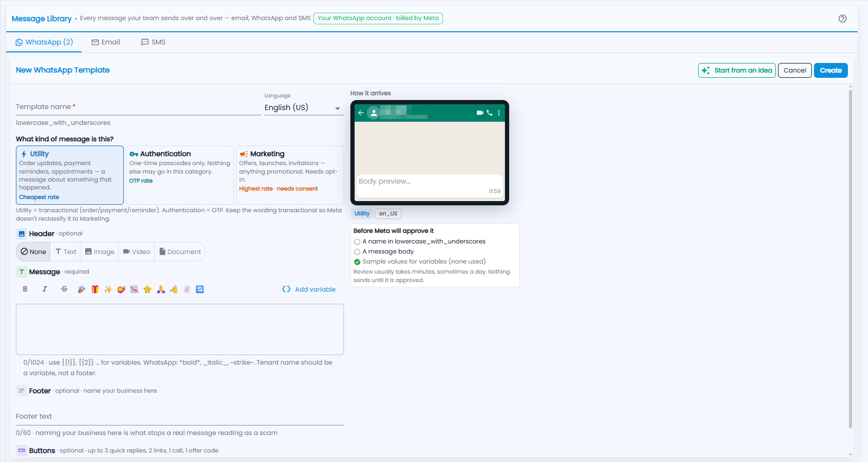Image resolution: width=868 pixels, height=462 pixels.
Task: Tap the video call icon in phone preview
Action: pyautogui.click(x=480, y=113)
